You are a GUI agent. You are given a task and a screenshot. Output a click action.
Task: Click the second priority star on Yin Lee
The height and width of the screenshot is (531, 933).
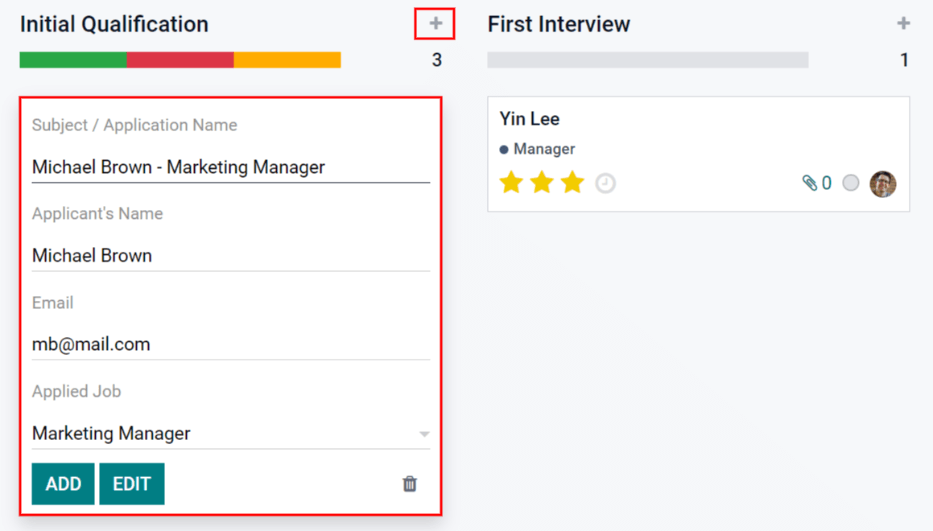point(542,183)
